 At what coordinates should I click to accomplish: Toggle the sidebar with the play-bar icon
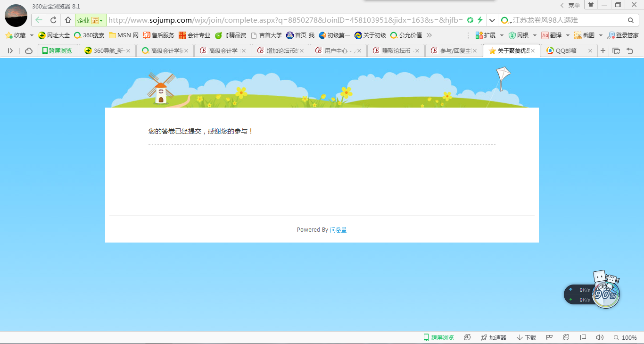click(10, 51)
